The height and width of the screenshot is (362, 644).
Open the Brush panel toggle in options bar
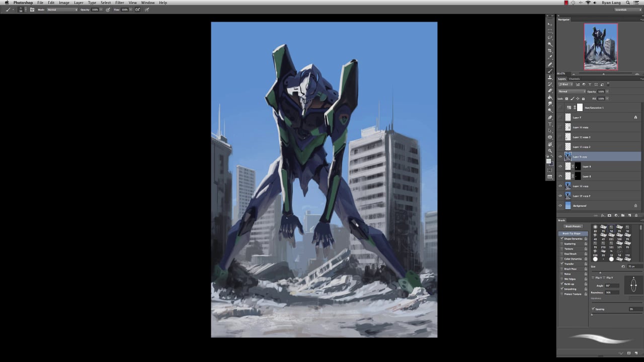click(x=32, y=10)
